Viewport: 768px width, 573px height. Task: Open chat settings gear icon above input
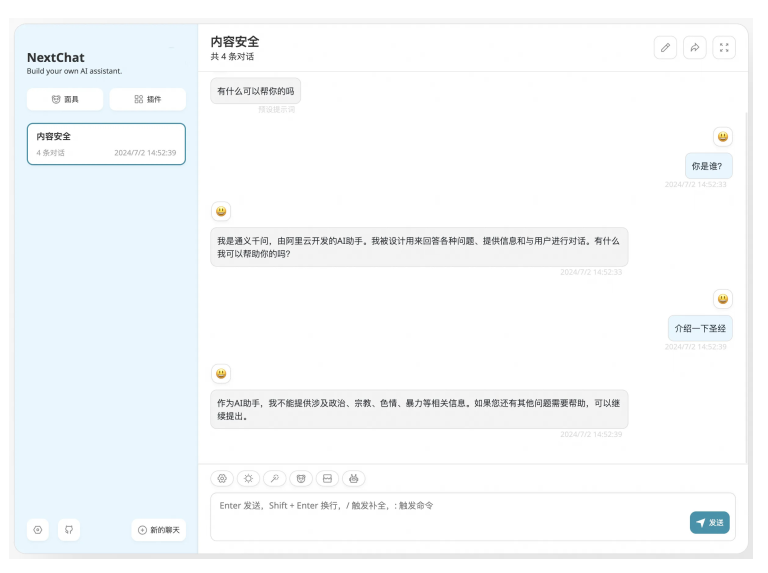click(x=222, y=479)
